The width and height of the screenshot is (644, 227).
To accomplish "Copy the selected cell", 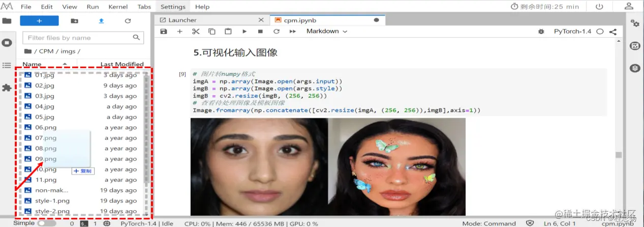I will (x=212, y=31).
